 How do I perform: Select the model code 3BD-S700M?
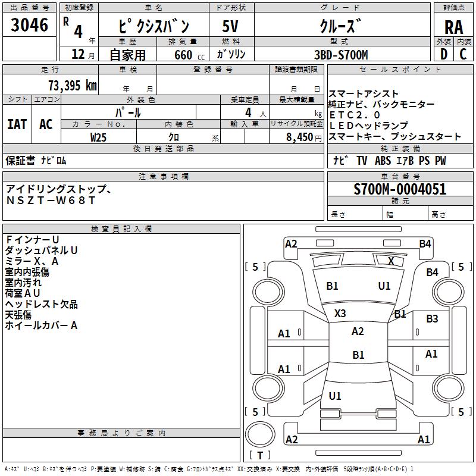point(341,55)
